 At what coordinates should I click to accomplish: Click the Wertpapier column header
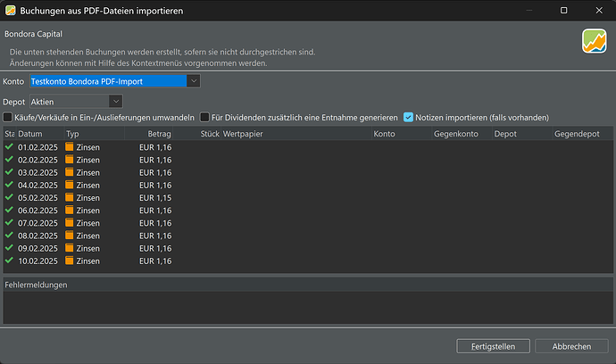point(296,134)
